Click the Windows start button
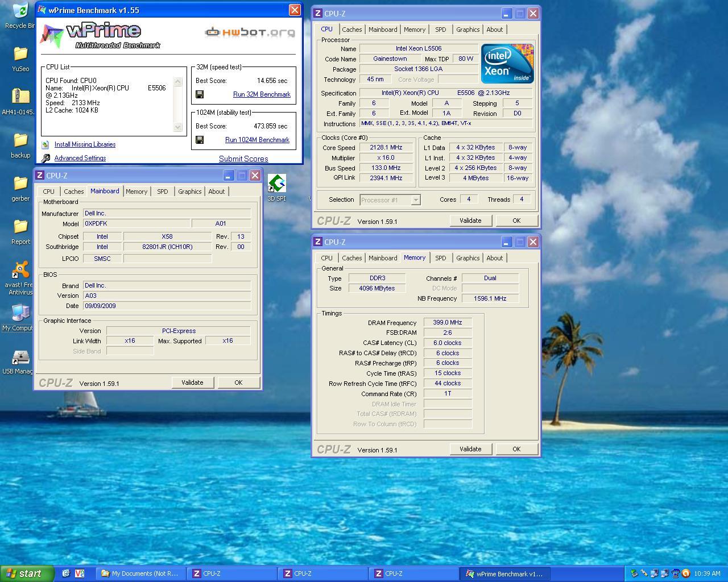The width and height of the screenshot is (728, 582). click(27, 573)
